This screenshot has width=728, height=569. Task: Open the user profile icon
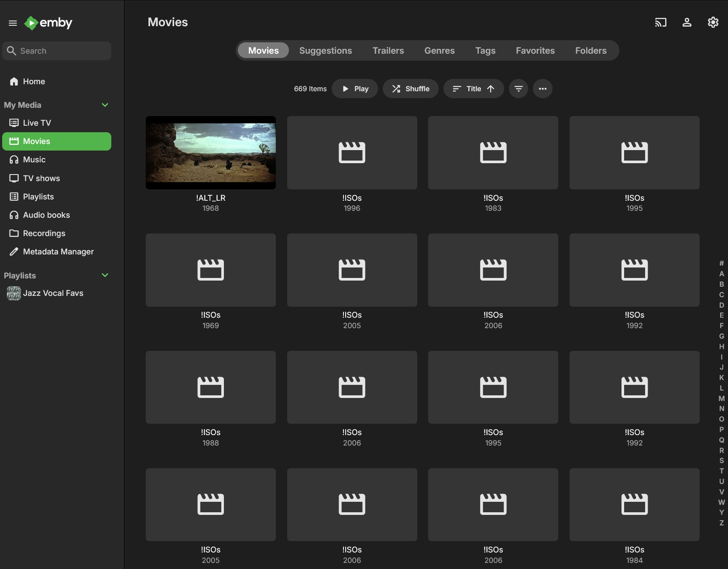click(x=687, y=22)
